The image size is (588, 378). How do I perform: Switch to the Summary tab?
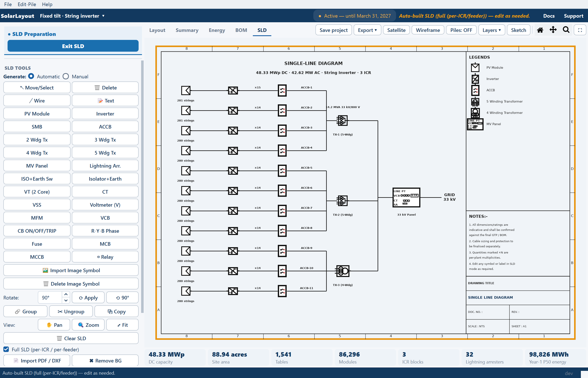187,30
